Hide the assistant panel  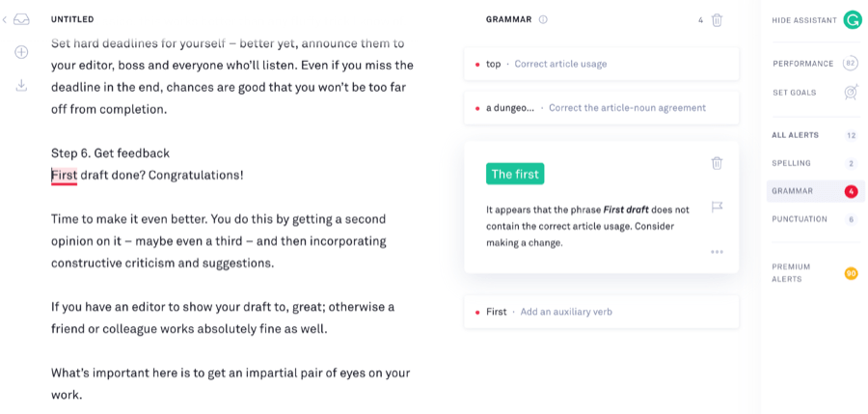click(804, 20)
